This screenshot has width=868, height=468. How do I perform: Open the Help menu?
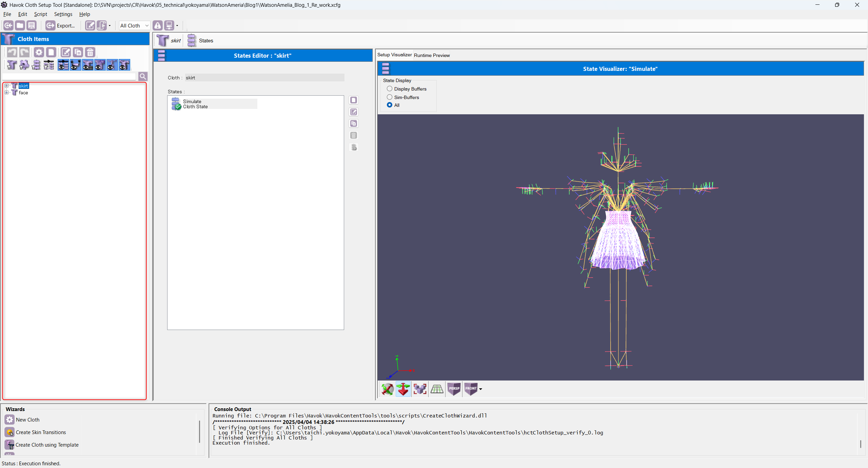coord(85,14)
